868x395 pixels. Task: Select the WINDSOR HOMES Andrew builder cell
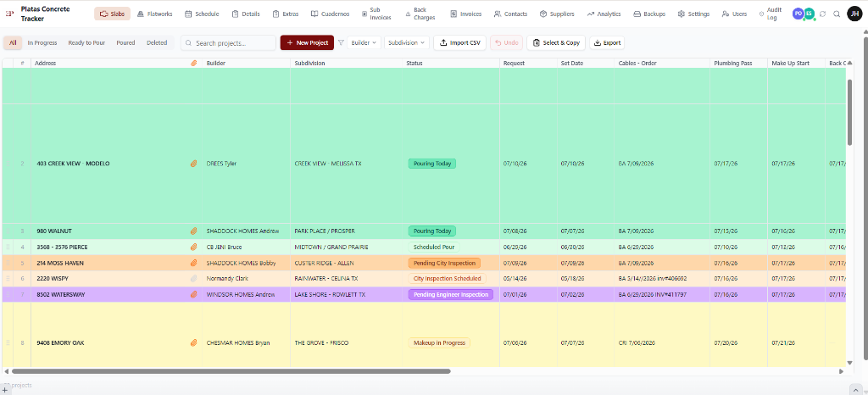point(247,295)
